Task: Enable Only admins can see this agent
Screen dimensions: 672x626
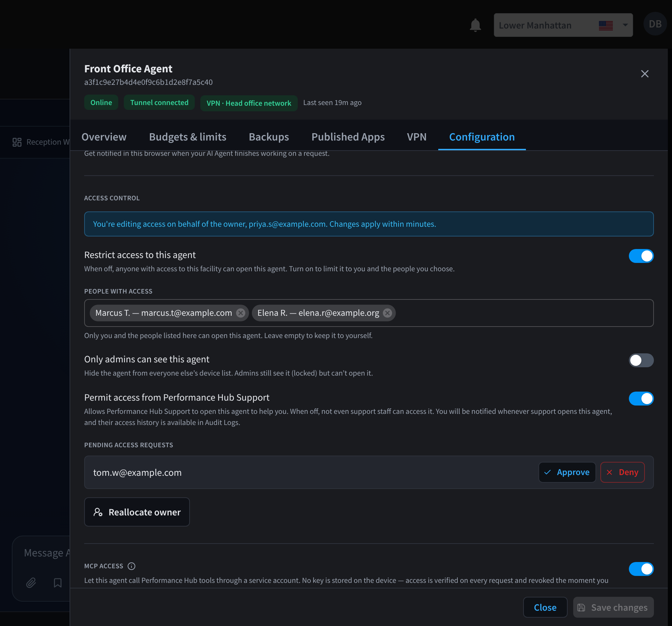Action: 641,360
